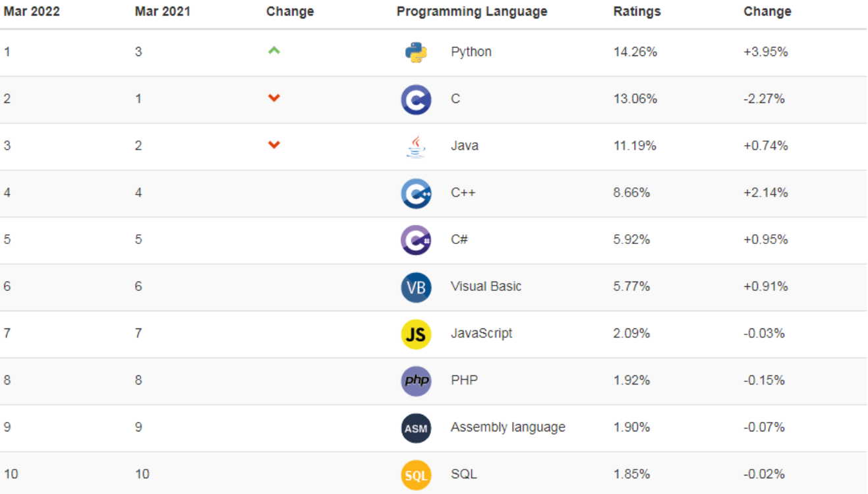
Task: Click the Python logo icon
Action: click(x=416, y=52)
